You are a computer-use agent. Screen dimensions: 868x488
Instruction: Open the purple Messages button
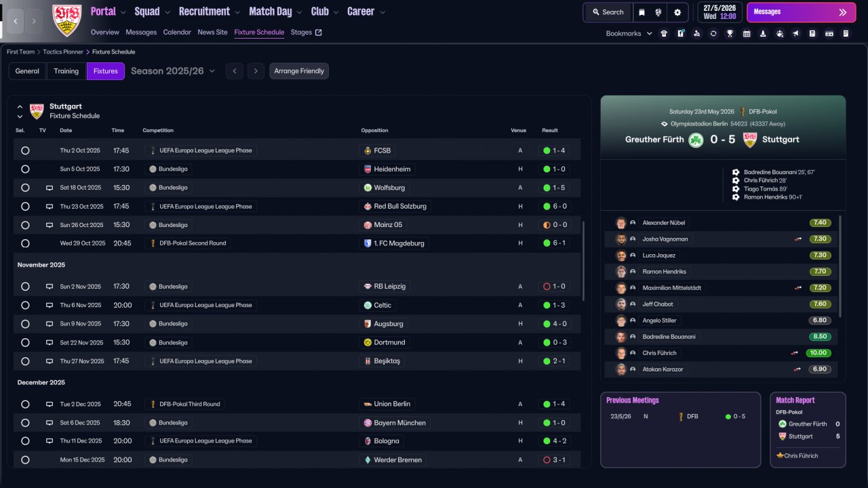(x=801, y=12)
